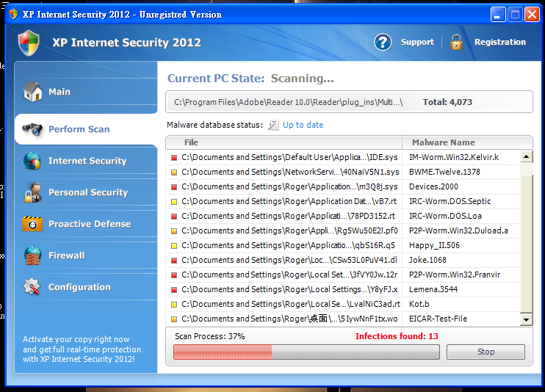Click the results list scrollbar thumb
This screenshot has width=545, height=392.
point(526,243)
